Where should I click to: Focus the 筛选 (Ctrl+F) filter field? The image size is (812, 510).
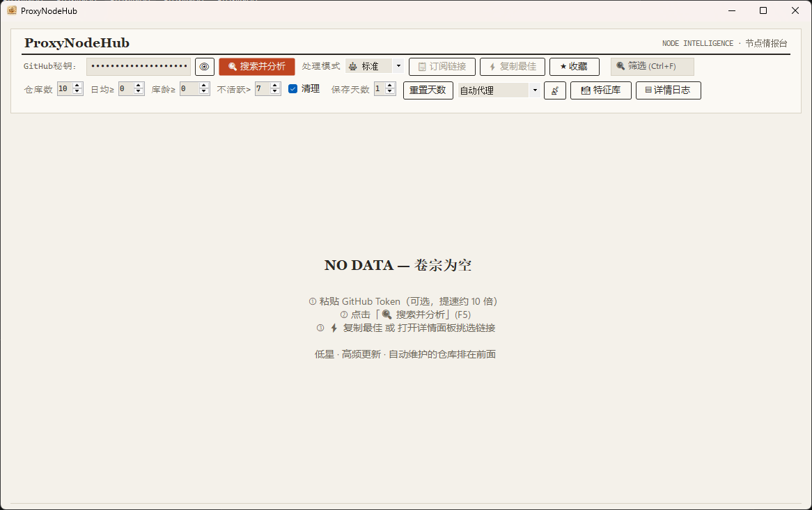pos(652,67)
